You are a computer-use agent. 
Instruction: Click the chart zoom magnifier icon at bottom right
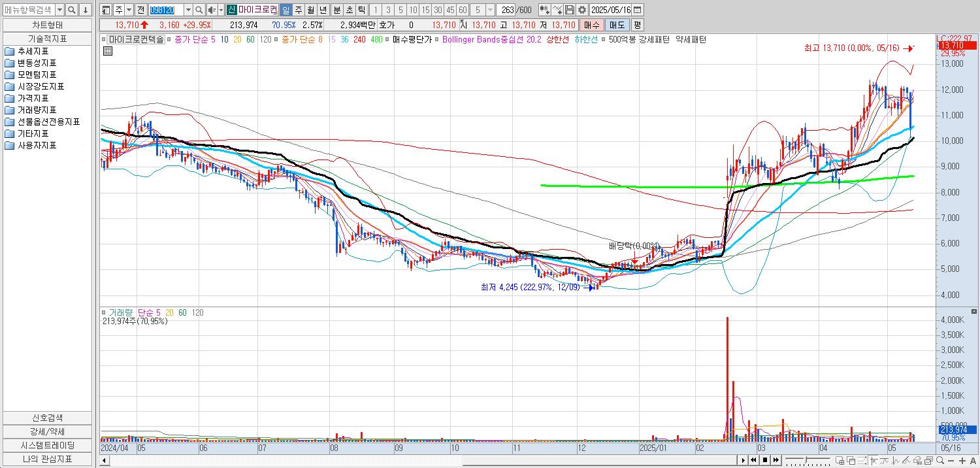click(939, 460)
